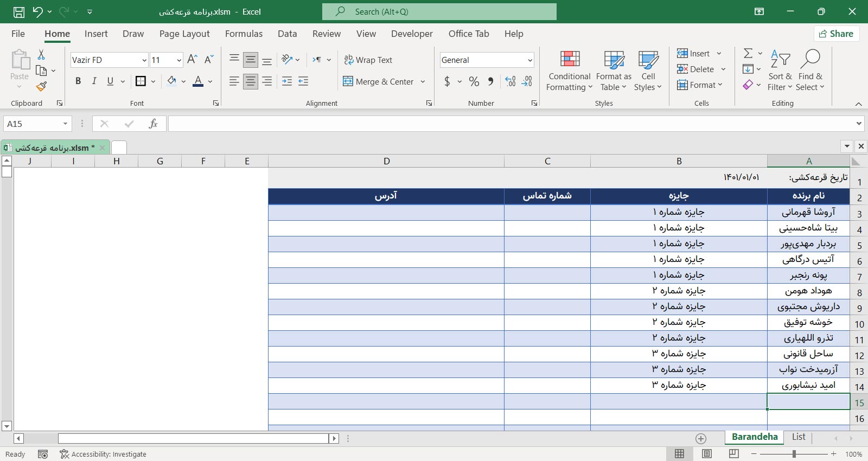868x461 pixels.
Task: Undo the last action
Action: pos(37,11)
